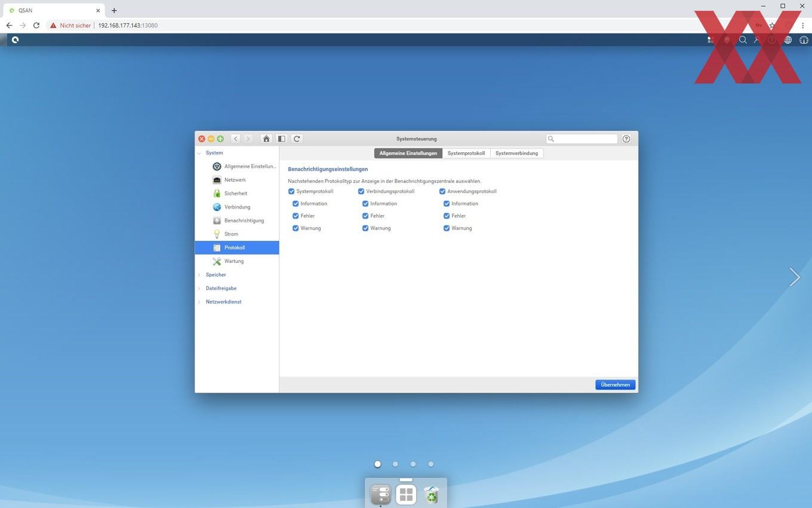Toggle the sidebar panel icon

point(282,139)
